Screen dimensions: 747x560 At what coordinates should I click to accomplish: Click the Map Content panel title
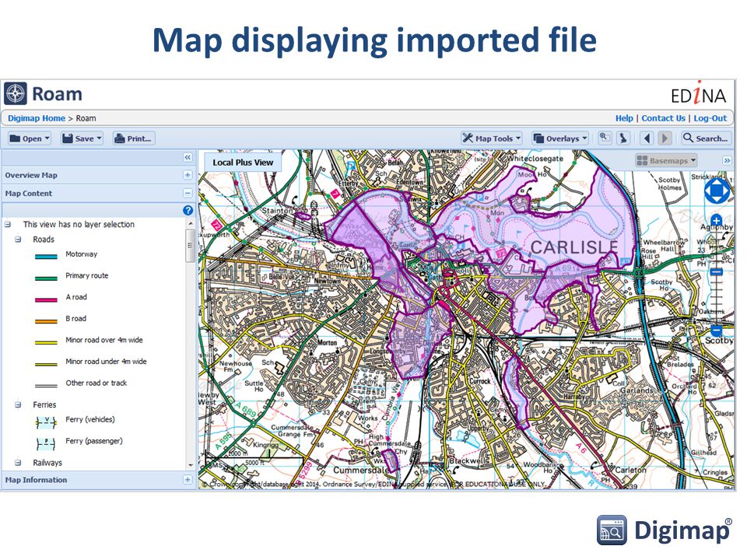pyautogui.click(x=29, y=194)
